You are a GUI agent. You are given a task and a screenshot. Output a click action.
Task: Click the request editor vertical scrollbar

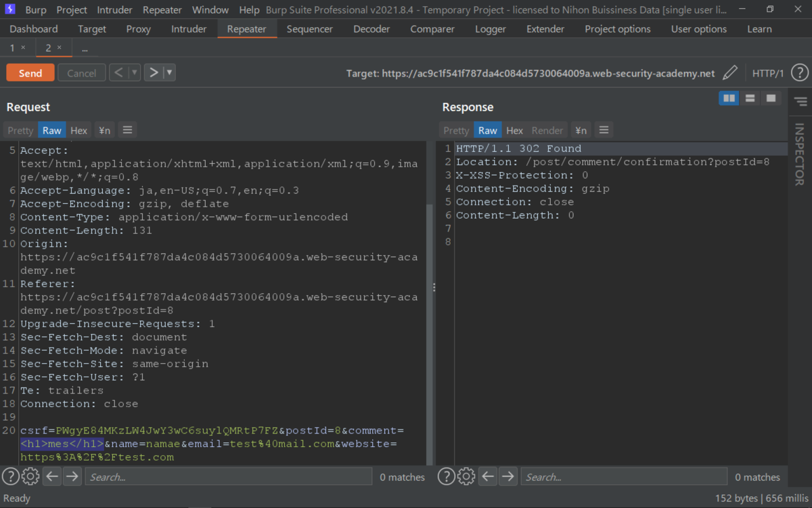coord(428,335)
